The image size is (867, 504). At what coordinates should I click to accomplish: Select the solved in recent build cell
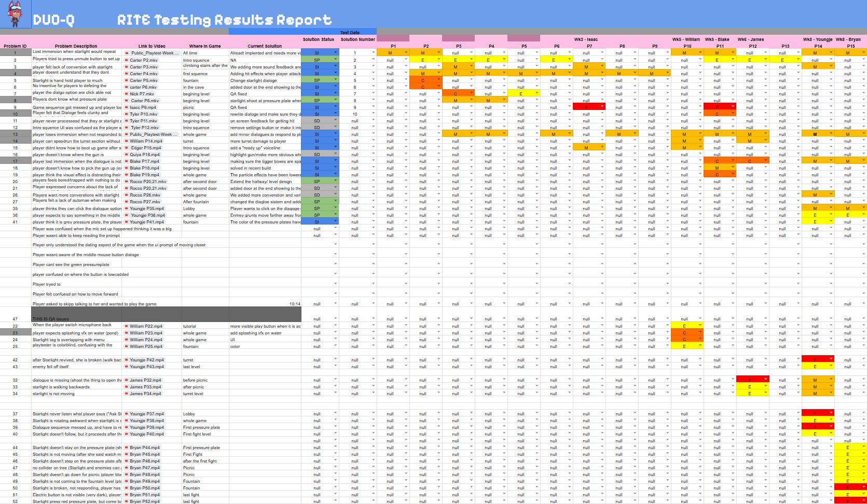coord(265,168)
